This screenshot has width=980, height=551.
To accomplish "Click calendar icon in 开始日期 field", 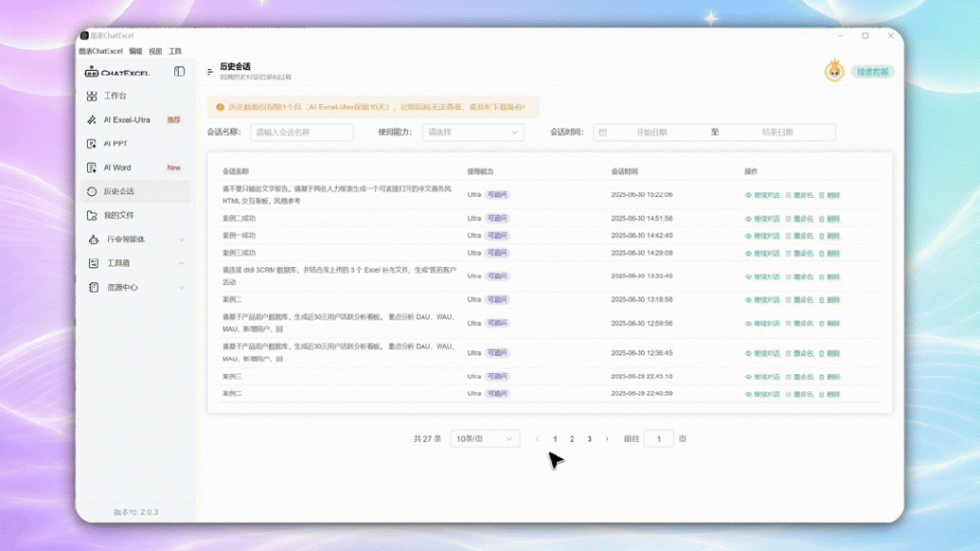I will (603, 132).
